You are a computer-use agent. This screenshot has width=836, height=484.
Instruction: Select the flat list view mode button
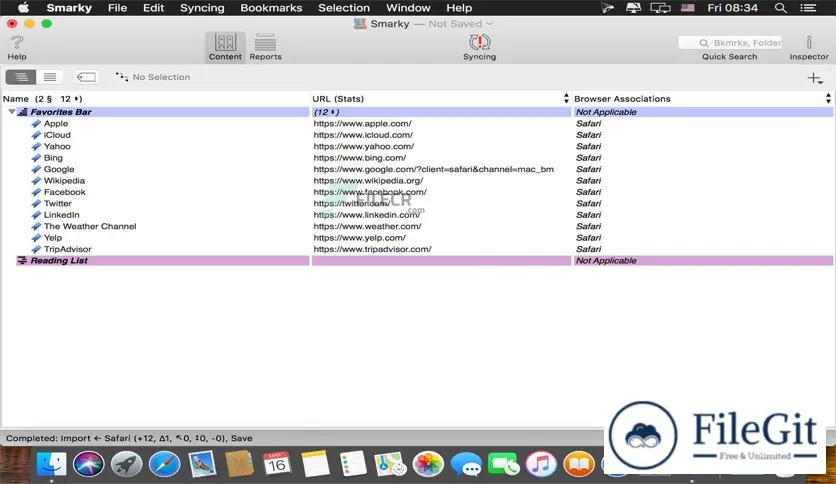pyautogui.click(x=50, y=77)
